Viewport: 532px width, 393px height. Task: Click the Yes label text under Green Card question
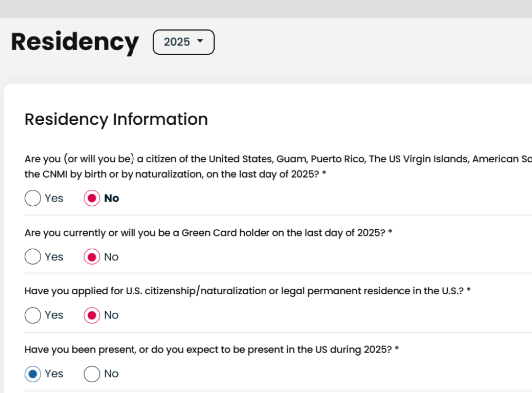[x=54, y=257]
